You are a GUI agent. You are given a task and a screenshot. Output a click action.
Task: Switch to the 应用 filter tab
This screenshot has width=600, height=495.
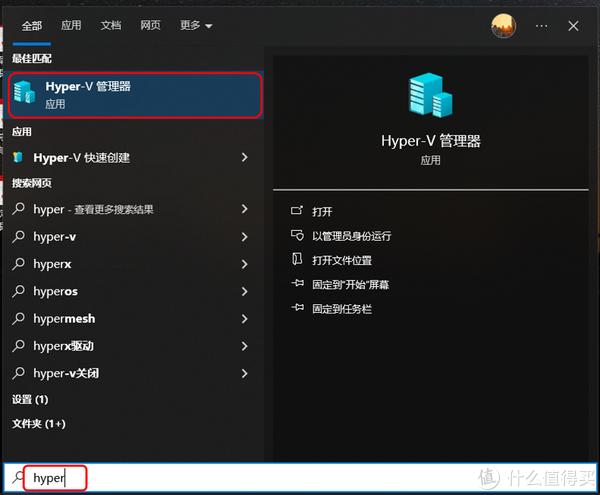(71, 26)
